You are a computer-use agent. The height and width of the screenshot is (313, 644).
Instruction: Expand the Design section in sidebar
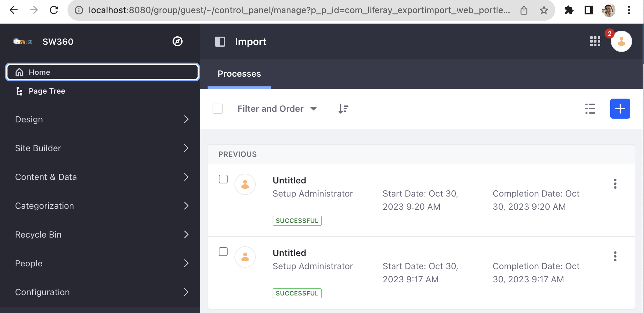(x=102, y=119)
